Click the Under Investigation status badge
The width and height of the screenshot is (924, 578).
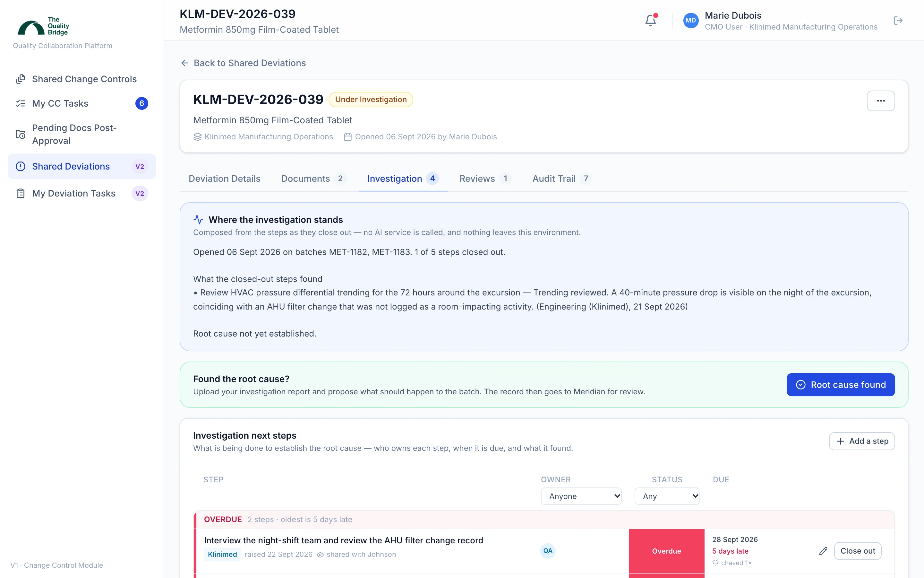(371, 100)
